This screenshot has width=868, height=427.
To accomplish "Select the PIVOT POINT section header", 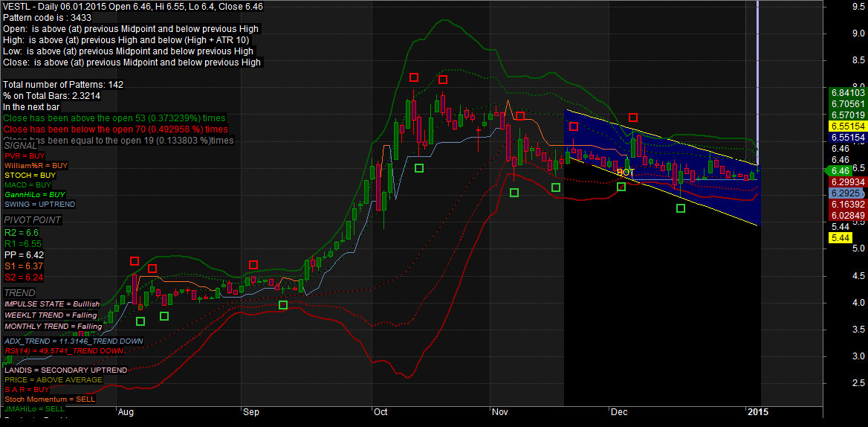I will point(32,220).
